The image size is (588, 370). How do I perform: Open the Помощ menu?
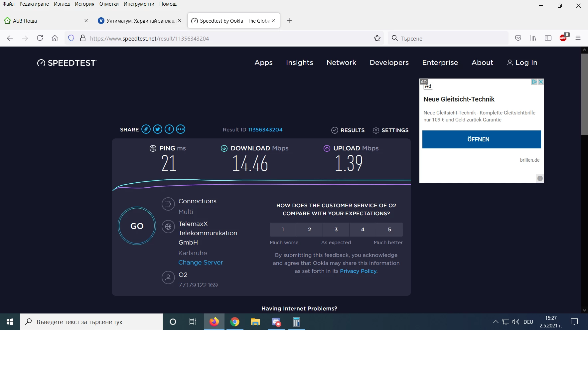coord(168,4)
